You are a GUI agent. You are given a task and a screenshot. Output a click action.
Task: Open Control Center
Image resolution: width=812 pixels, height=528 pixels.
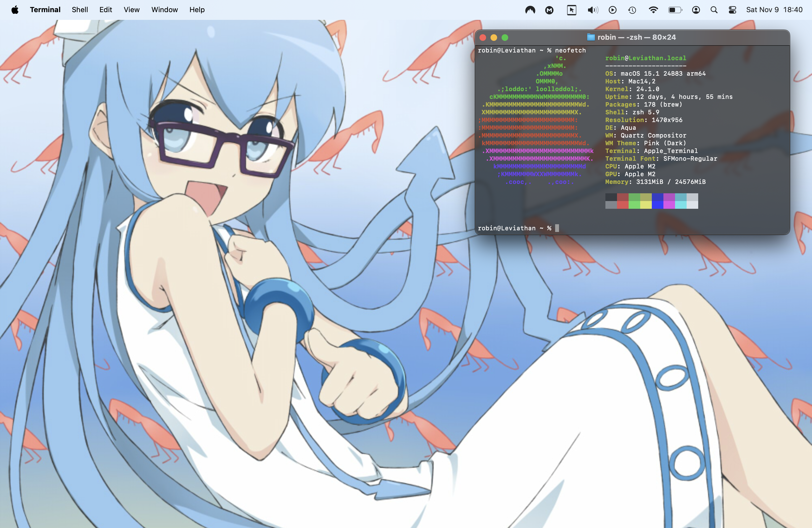click(732, 10)
